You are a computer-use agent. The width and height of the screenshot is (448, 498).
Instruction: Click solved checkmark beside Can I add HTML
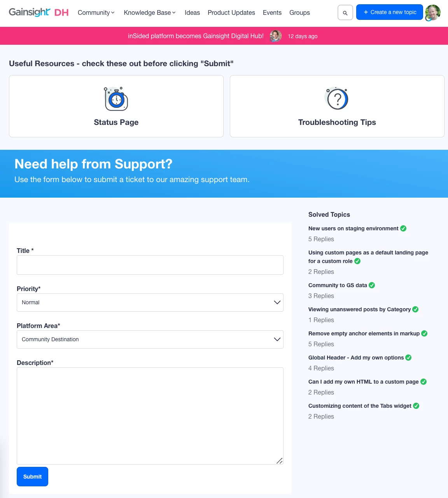click(423, 382)
